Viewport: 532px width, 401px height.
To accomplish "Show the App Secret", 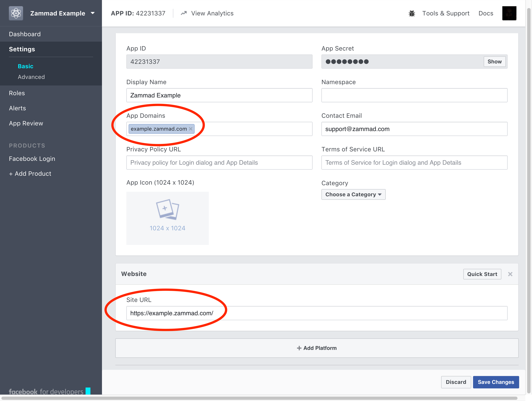I will [x=495, y=62].
